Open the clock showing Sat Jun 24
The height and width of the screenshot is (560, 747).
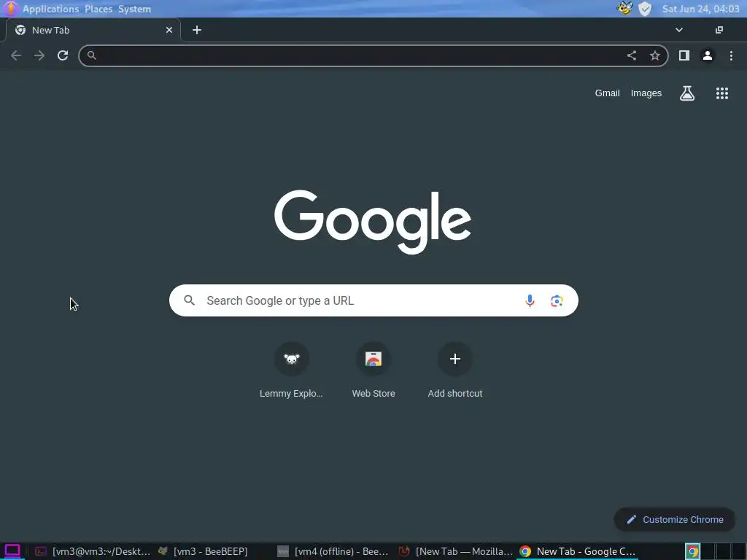click(x=700, y=9)
